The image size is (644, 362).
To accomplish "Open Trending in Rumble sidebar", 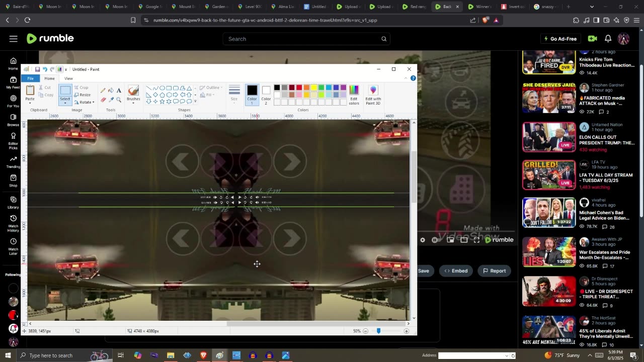I will click(x=13, y=162).
